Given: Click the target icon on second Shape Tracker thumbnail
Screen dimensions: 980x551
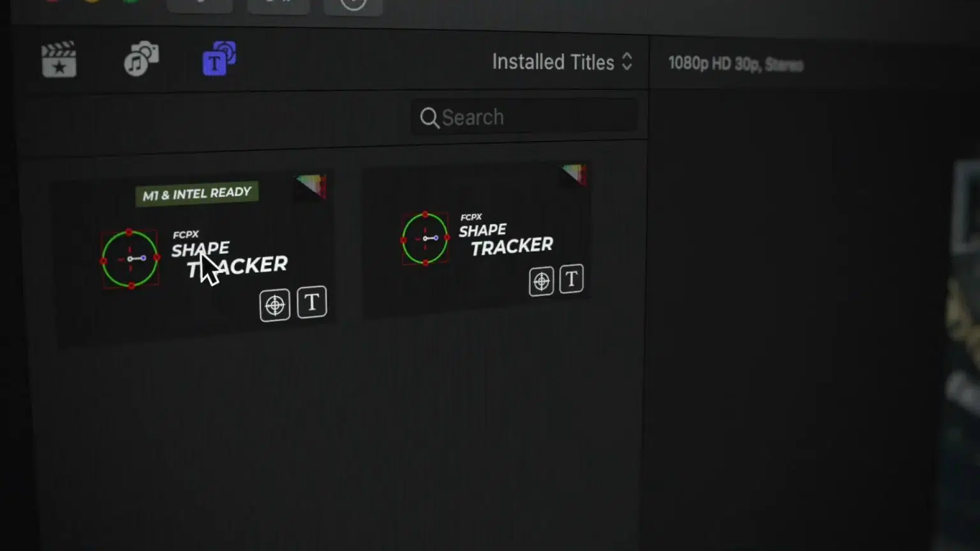Looking at the screenshot, I should coord(541,281).
